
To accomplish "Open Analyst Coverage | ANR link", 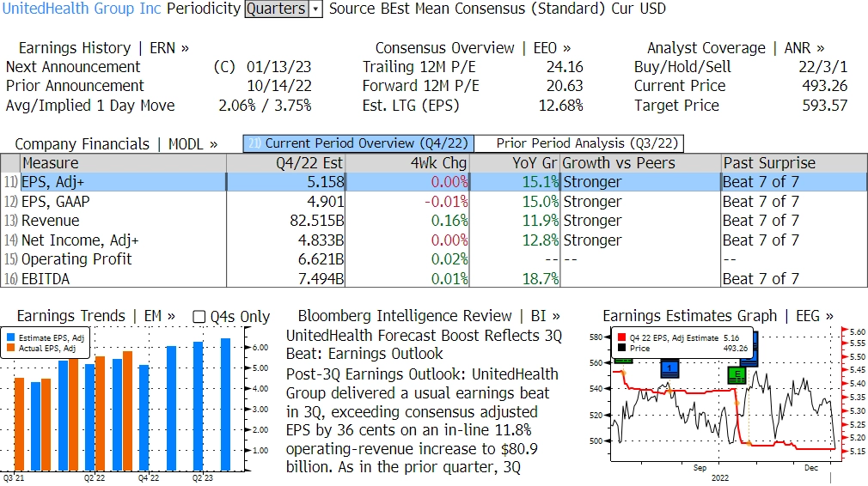I will point(736,48).
